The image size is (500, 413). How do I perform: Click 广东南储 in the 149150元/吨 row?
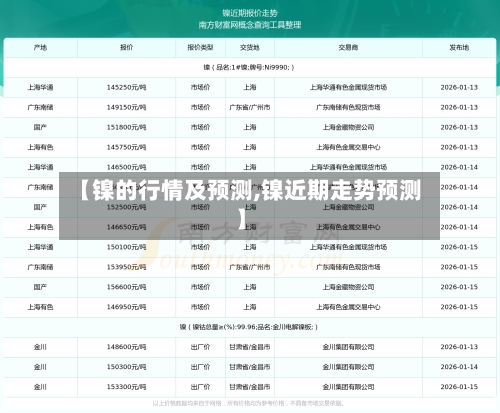(x=40, y=107)
